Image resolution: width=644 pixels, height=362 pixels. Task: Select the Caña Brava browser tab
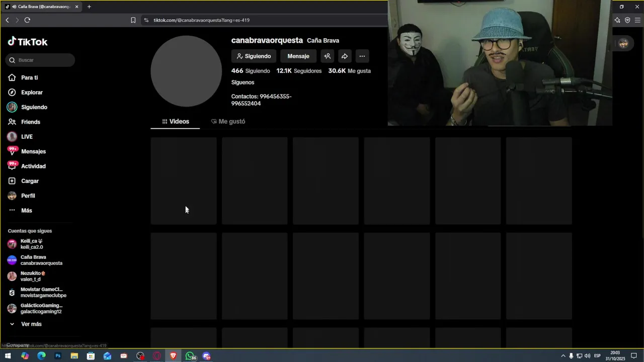click(x=42, y=7)
